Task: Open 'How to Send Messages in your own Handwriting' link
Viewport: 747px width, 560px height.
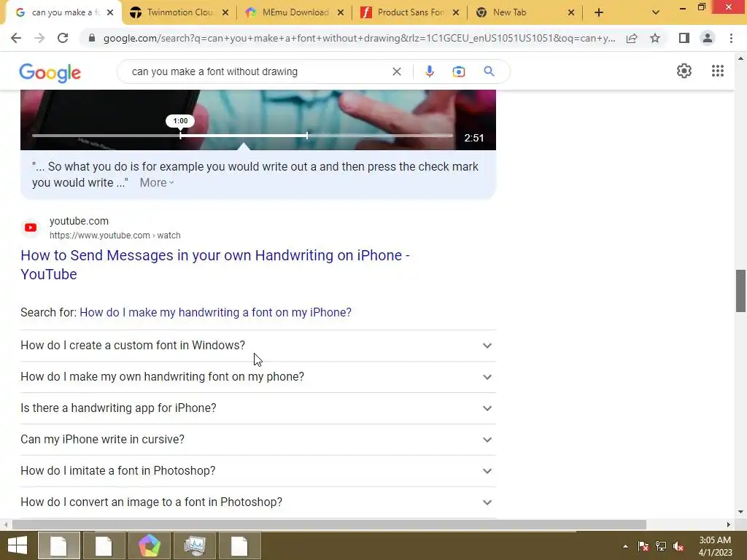Action: click(x=215, y=265)
